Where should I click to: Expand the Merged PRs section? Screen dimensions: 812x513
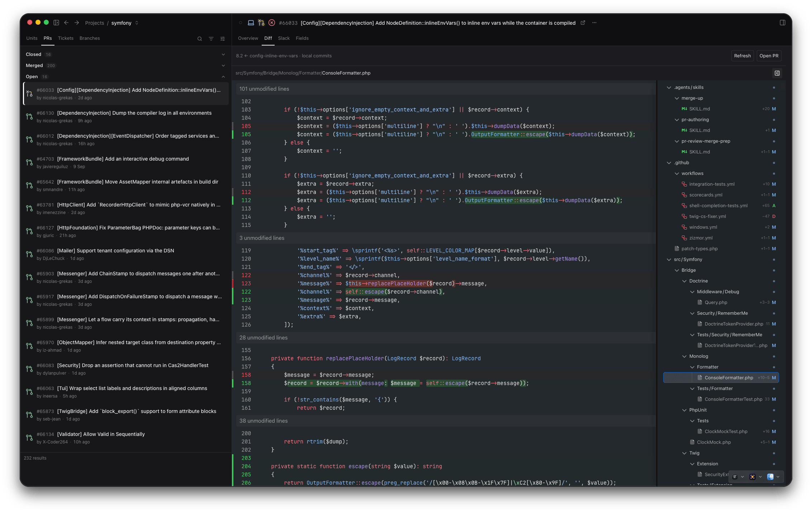[x=126, y=66]
